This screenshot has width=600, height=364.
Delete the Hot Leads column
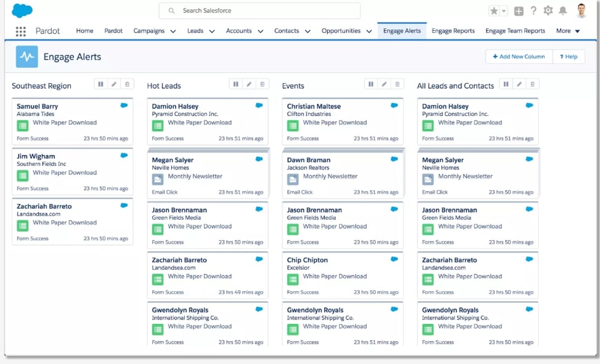pos(262,84)
